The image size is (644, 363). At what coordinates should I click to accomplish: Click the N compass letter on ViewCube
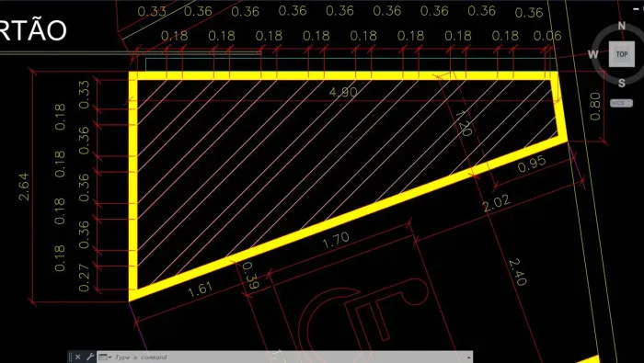pos(621,27)
